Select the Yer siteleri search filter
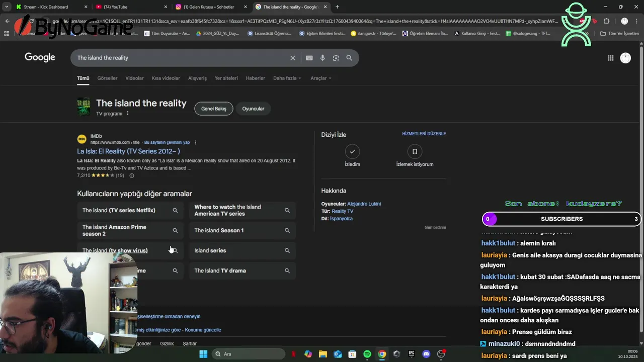Image resolution: width=644 pixels, height=362 pixels. 226,78
